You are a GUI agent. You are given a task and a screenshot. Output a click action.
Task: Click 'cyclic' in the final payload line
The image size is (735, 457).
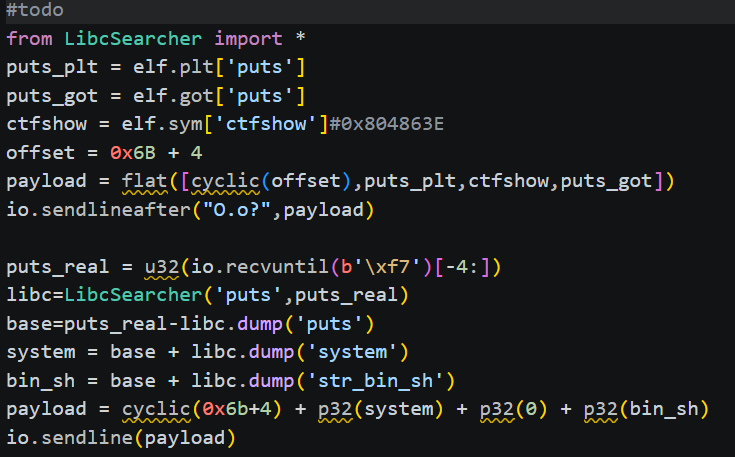pyautogui.click(x=156, y=409)
